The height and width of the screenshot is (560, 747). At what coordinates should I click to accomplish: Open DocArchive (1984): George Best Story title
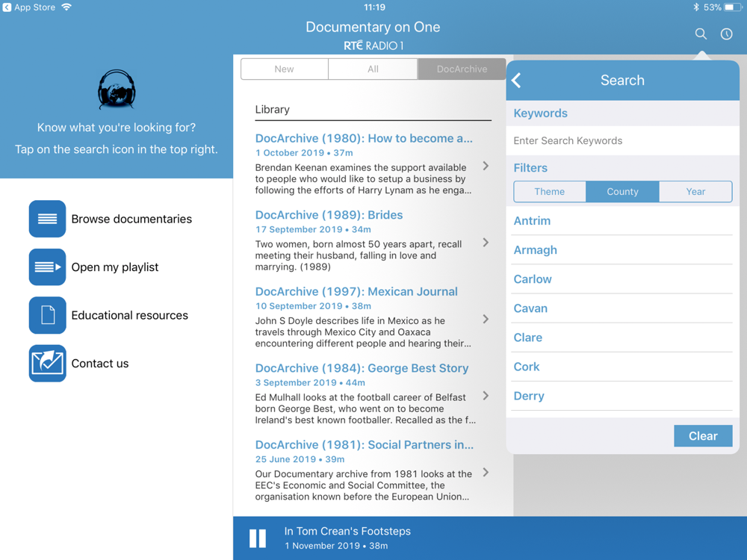tap(362, 368)
